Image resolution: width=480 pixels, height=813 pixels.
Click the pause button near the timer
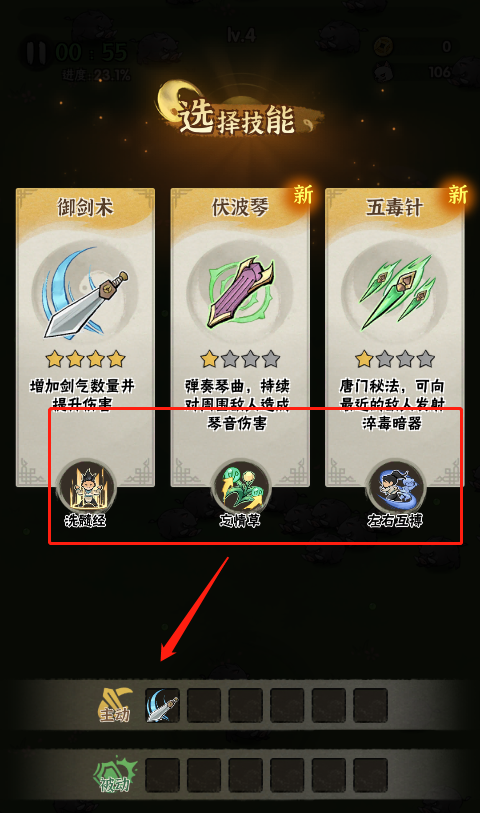tap(36, 52)
